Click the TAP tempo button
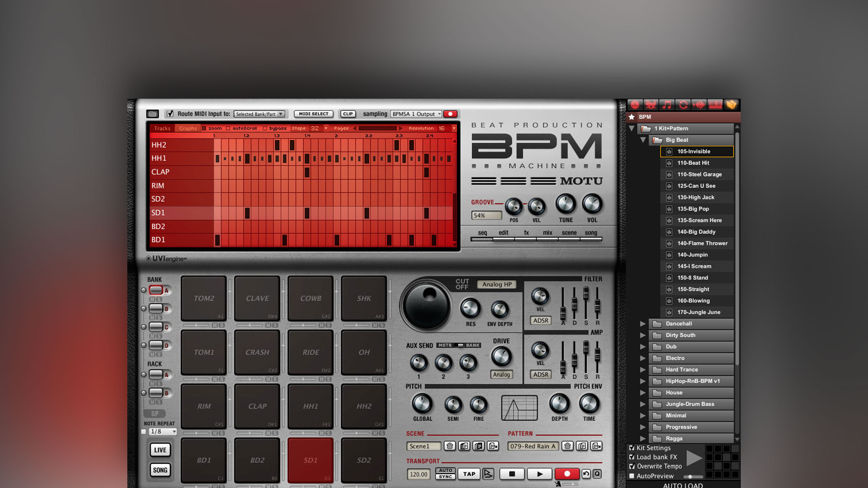The width and height of the screenshot is (868, 488). 469,474
